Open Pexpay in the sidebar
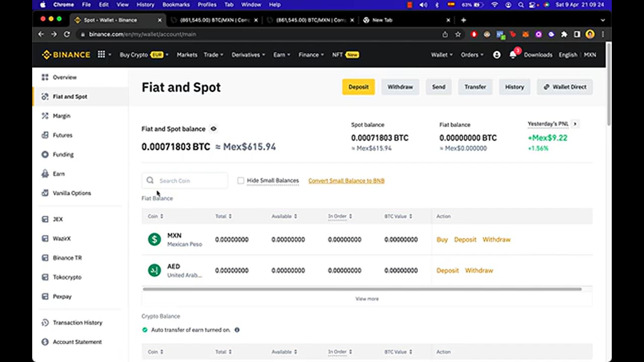Viewport: 644px width, 362px height. point(62,297)
